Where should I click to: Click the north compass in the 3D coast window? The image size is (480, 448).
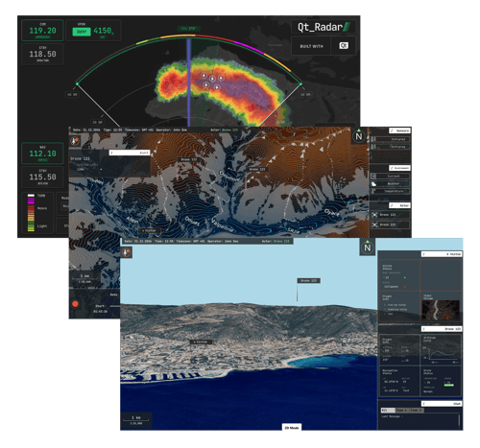pyautogui.click(x=368, y=247)
